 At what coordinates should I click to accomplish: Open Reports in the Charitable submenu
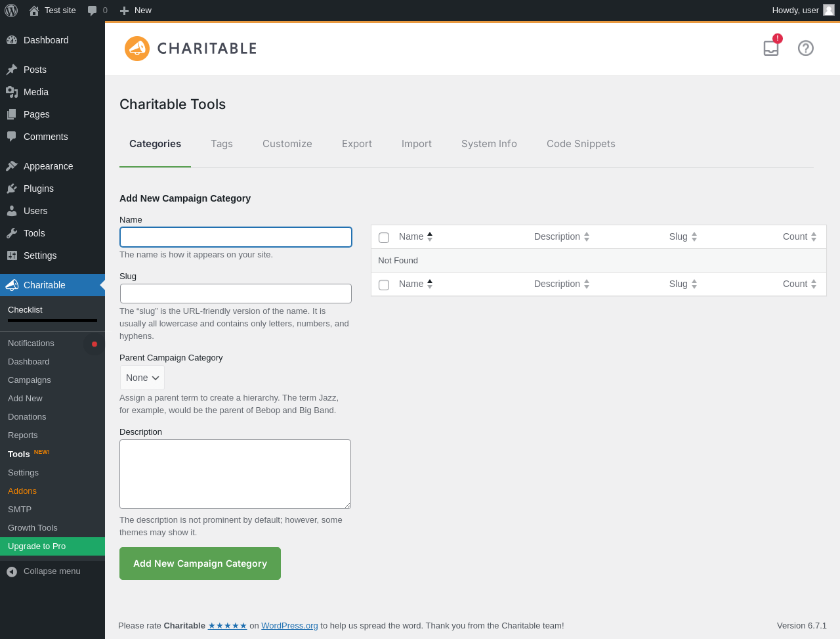tap(23, 435)
